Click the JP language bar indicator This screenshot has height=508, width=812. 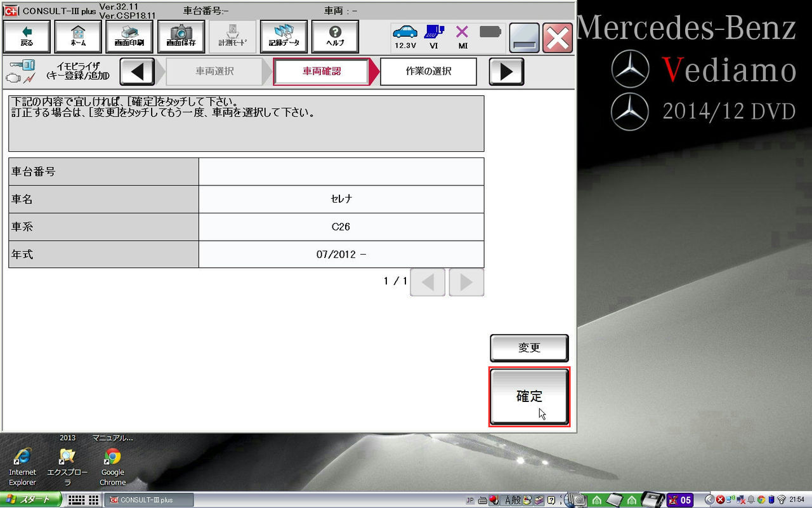470,500
